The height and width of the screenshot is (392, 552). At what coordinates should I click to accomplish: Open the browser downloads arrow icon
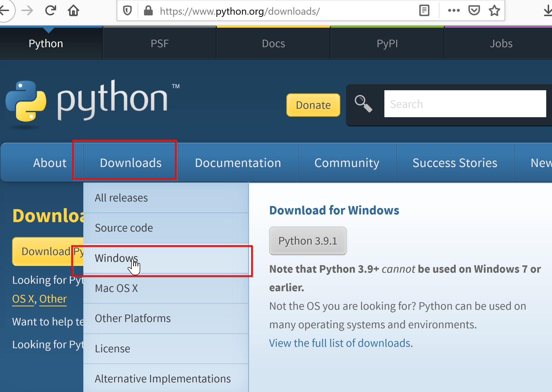tap(548, 11)
